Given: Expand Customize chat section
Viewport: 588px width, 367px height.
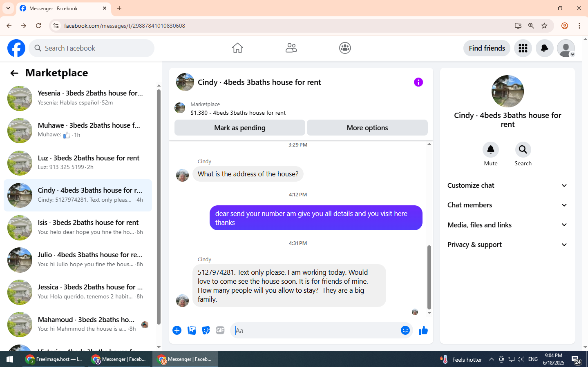Looking at the screenshot, I should [x=508, y=185].
